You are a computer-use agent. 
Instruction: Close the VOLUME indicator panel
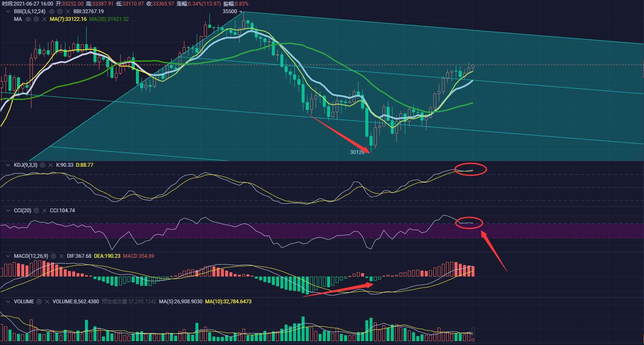tap(47, 302)
